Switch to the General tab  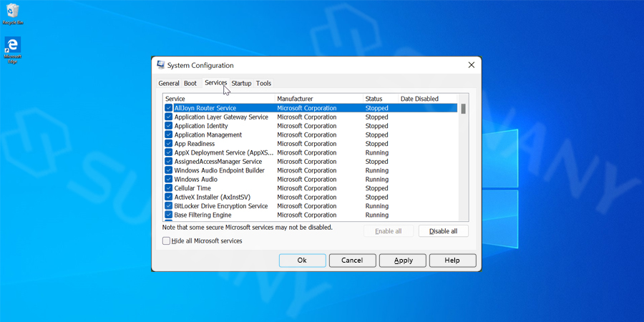[169, 83]
